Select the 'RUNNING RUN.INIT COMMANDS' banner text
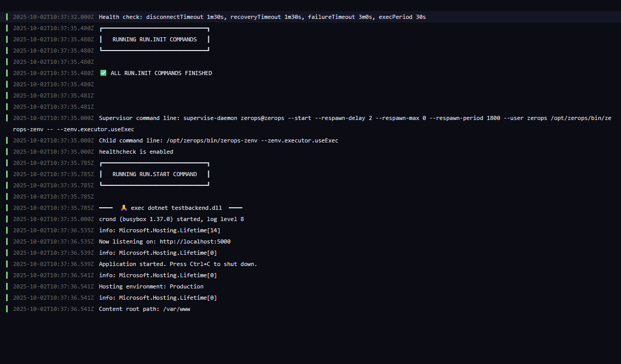 tap(155, 39)
